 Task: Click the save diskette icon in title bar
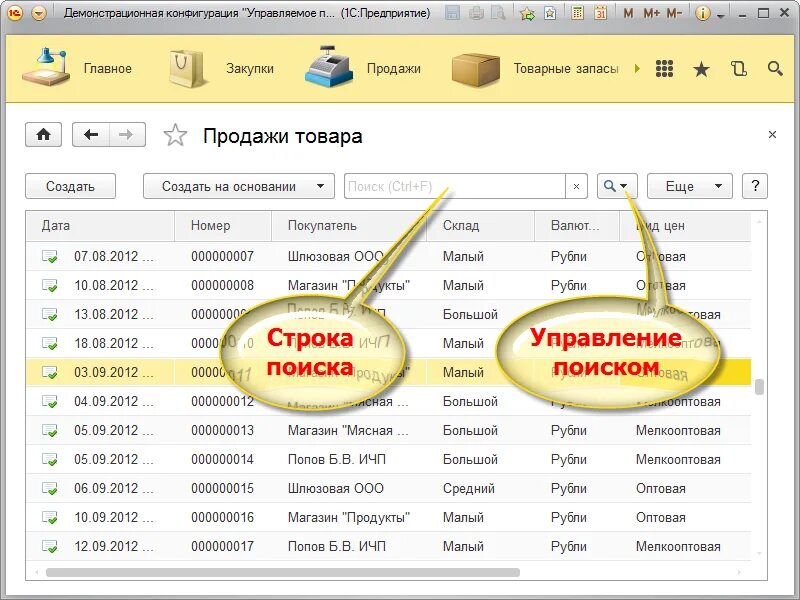(x=452, y=13)
